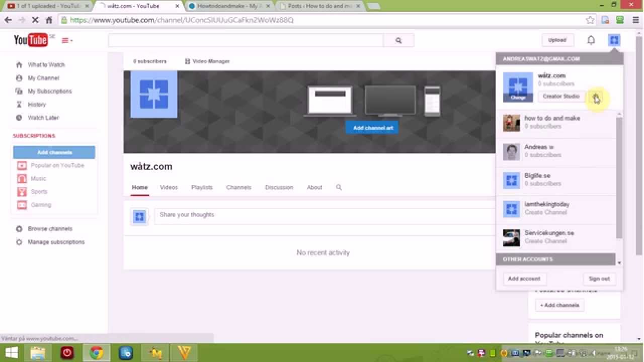Select the Videos tab

tap(169, 188)
